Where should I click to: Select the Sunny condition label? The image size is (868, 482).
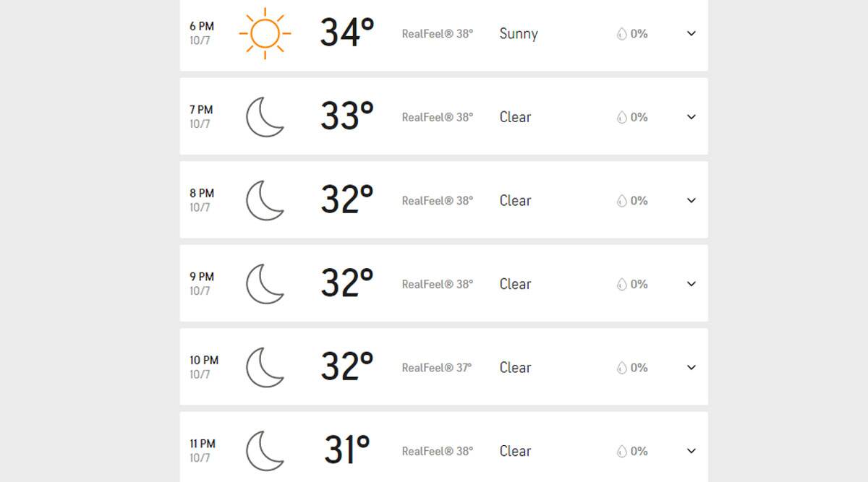[x=519, y=34]
